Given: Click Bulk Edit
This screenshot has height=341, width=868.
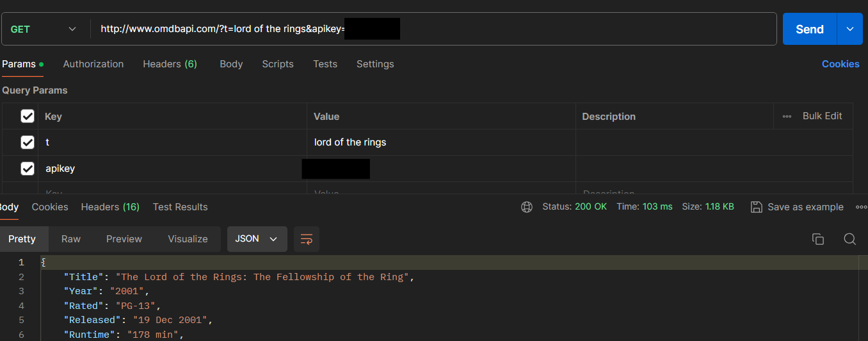Looking at the screenshot, I should pos(823,116).
